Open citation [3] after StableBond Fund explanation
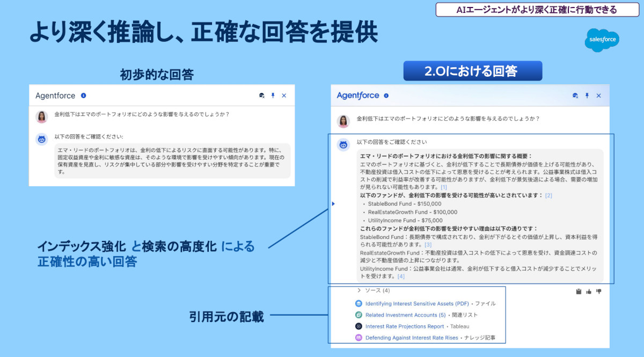The image size is (644, 357). click(428, 244)
